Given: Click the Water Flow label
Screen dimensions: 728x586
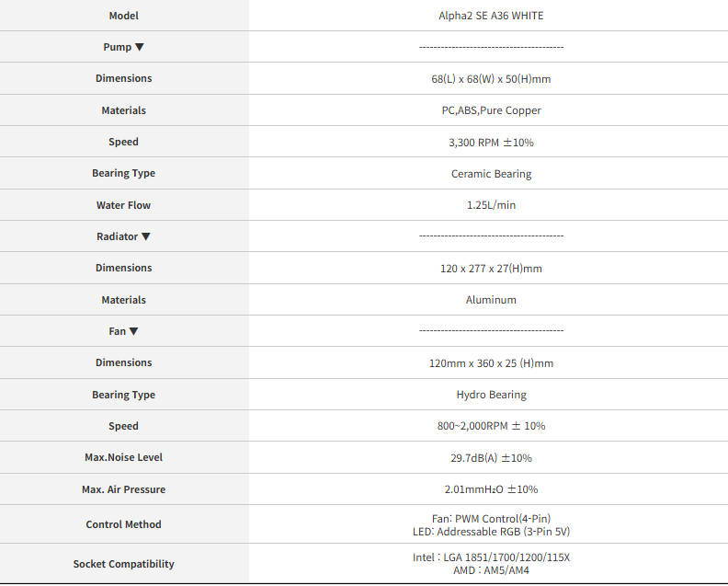Looking at the screenshot, I should 123,205.
